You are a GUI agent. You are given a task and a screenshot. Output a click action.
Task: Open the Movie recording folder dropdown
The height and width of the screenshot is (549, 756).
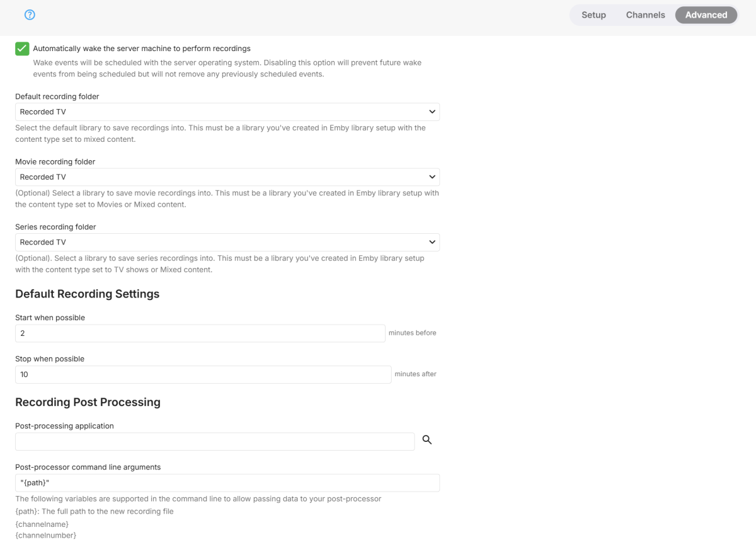pos(227,176)
